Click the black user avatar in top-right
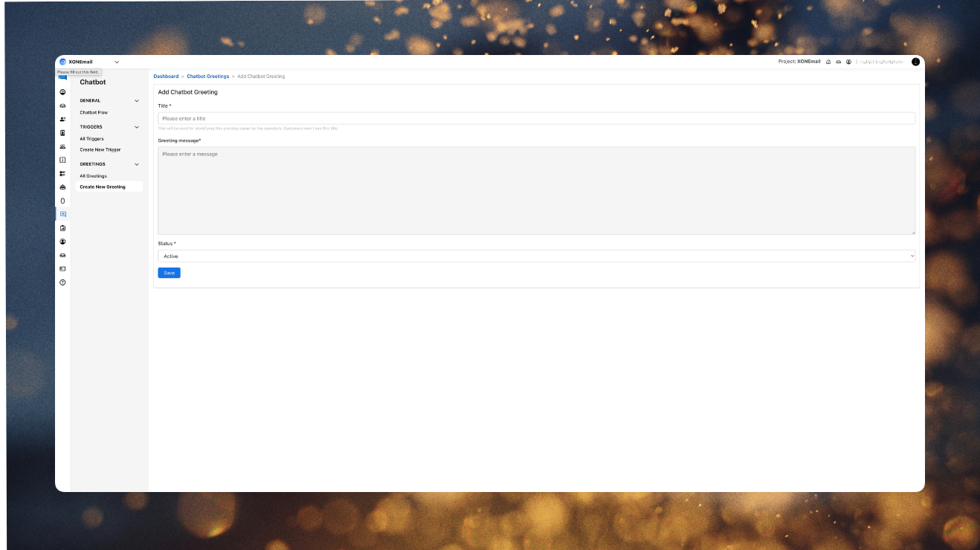 [x=915, y=62]
